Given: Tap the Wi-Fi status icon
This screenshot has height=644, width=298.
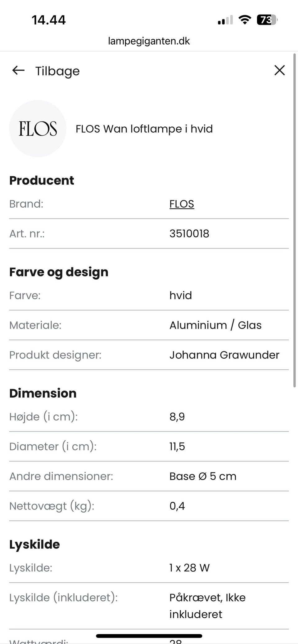Looking at the screenshot, I should pos(245,20).
